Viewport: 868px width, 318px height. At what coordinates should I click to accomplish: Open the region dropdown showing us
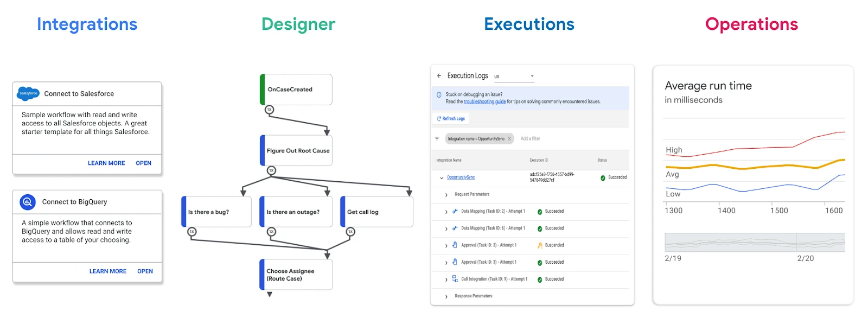coord(514,77)
